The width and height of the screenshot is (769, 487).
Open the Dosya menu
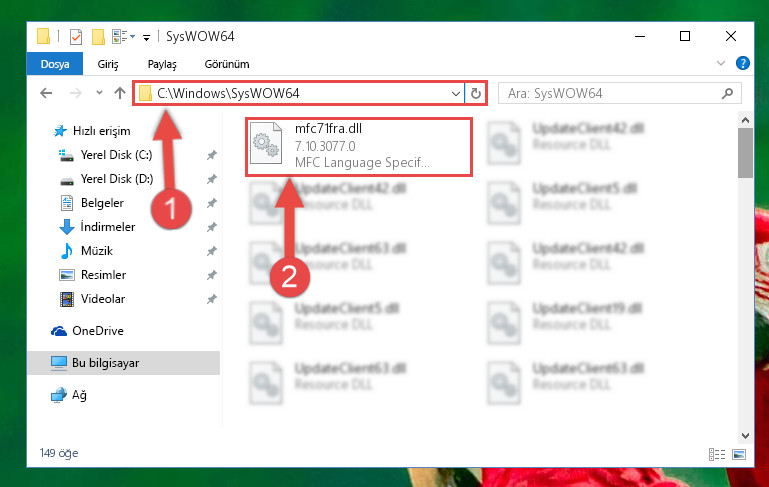55,64
